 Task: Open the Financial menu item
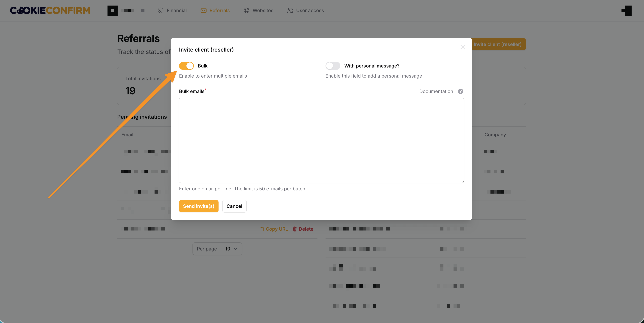point(177,10)
